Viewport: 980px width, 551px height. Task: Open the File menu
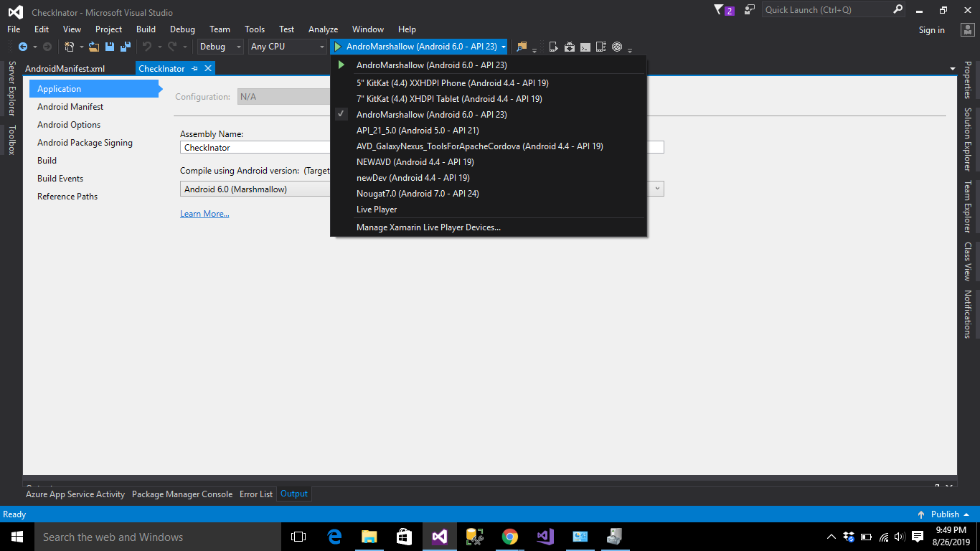tap(14, 29)
